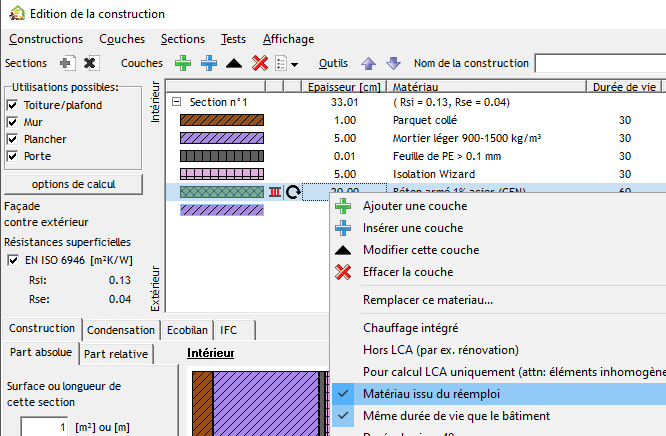Disable the EN ISO 6946 checkbox
666x436 pixels.
(12, 260)
